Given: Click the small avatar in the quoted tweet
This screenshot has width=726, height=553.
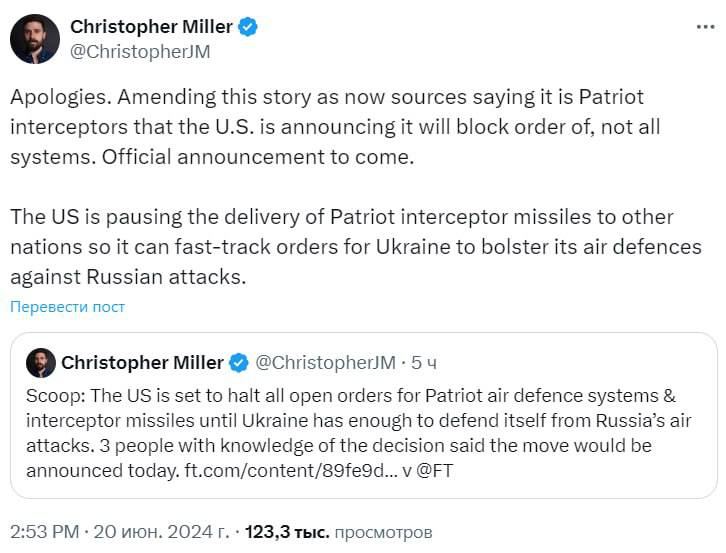Looking at the screenshot, I should click(40, 362).
